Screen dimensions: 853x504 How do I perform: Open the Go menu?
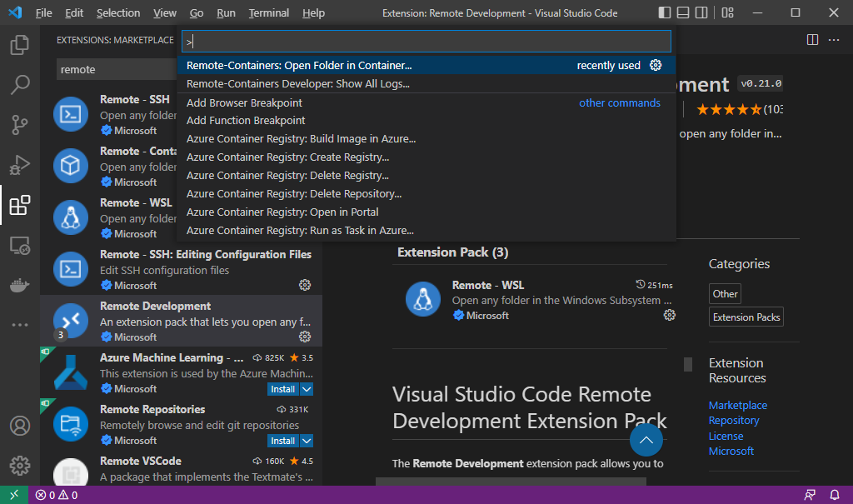(197, 12)
